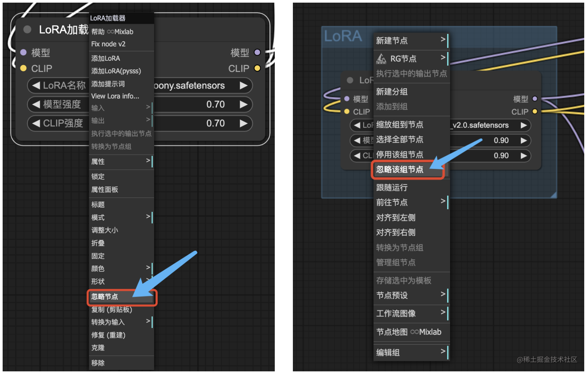The width and height of the screenshot is (588, 374).
Task: Open View Lora info... entry
Action: click(x=121, y=96)
